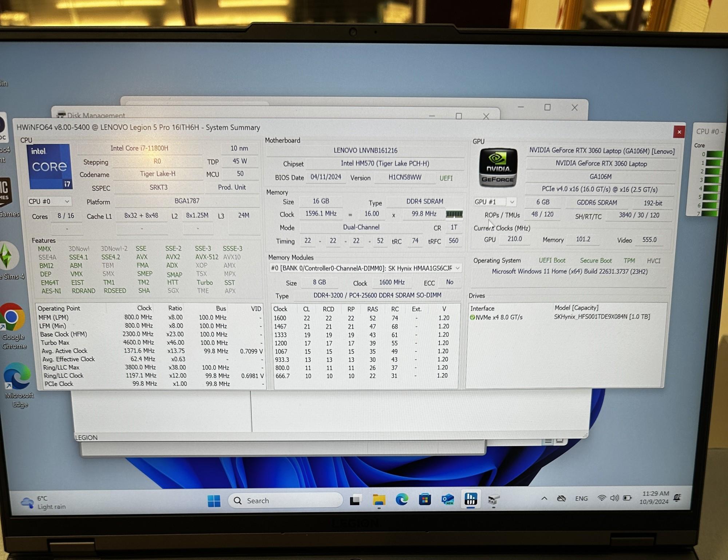Click the 'Intel Core i7-11800H' CPU name field

[x=139, y=148]
